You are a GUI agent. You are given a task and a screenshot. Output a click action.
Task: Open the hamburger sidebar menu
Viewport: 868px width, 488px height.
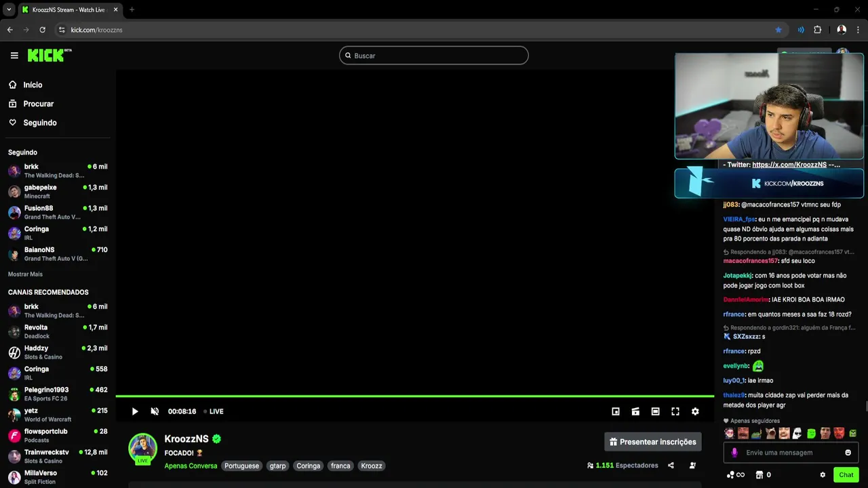pyautogui.click(x=14, y=56)
